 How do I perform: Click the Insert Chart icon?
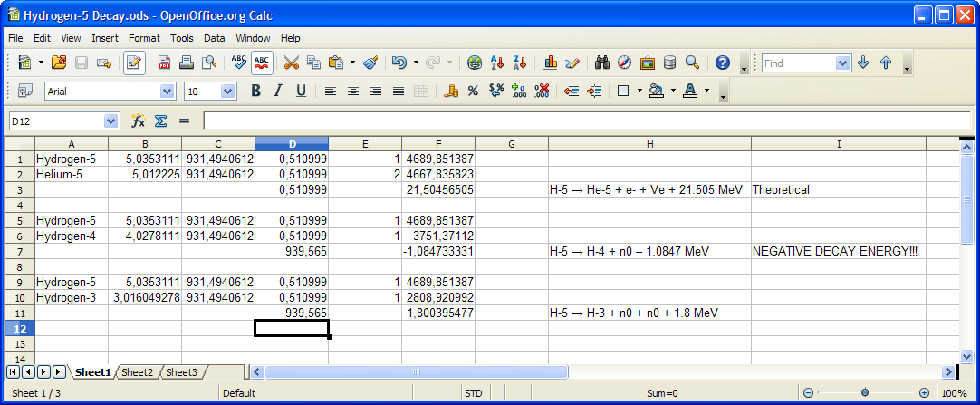550,63
